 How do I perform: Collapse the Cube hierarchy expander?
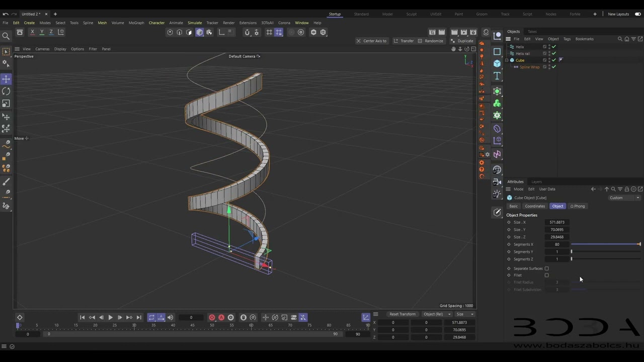click(x=507, y=60)
